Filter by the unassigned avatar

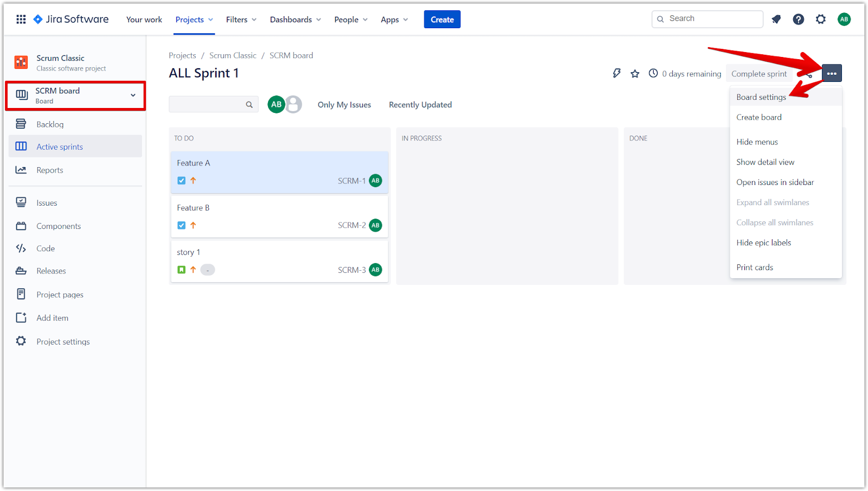coord(295,104)
